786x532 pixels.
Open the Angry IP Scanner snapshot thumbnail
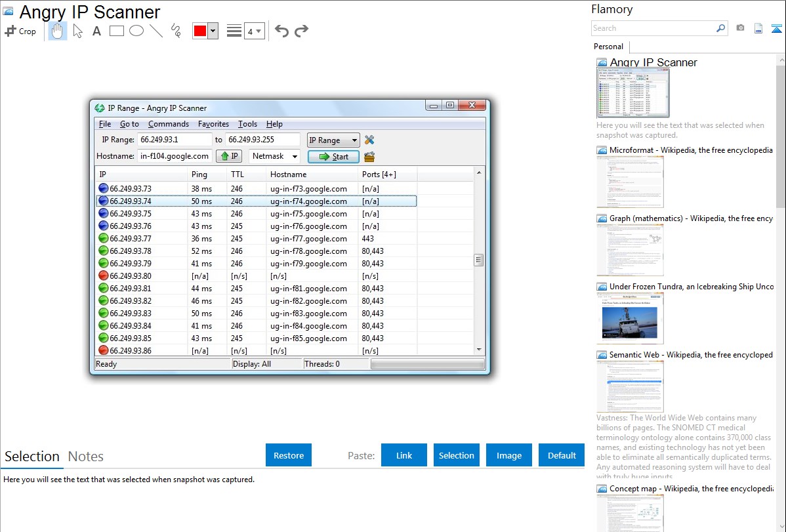[632, 93]
